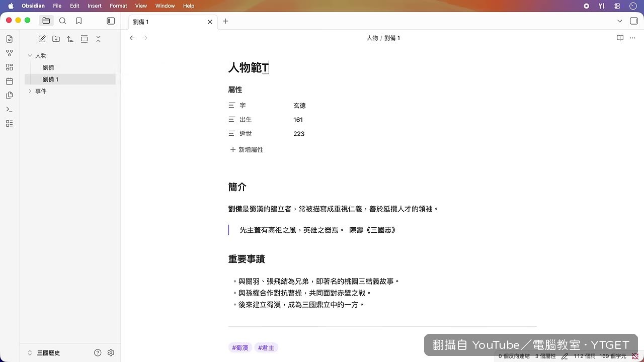Open graph view from the ribbon
The image size is (644, 362).
[x=9, y=53]
